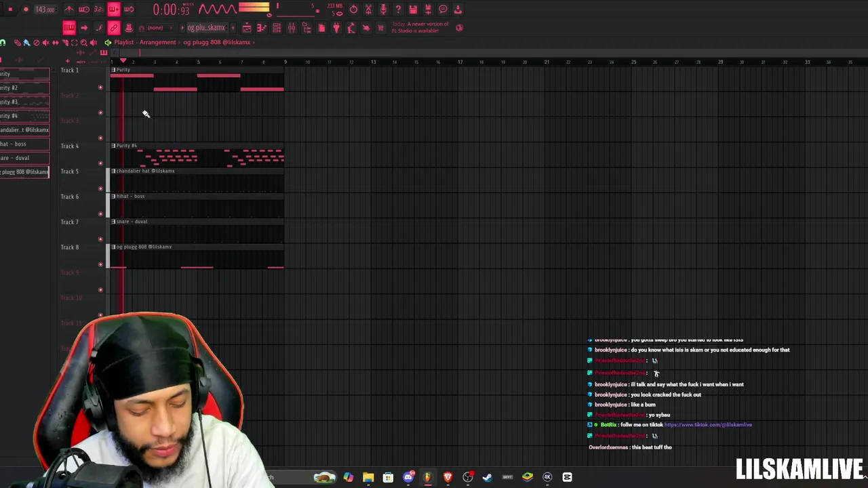Click the shopping cart store icon
Viewport: 868px width, 488px height.
[x=380, y=28]
